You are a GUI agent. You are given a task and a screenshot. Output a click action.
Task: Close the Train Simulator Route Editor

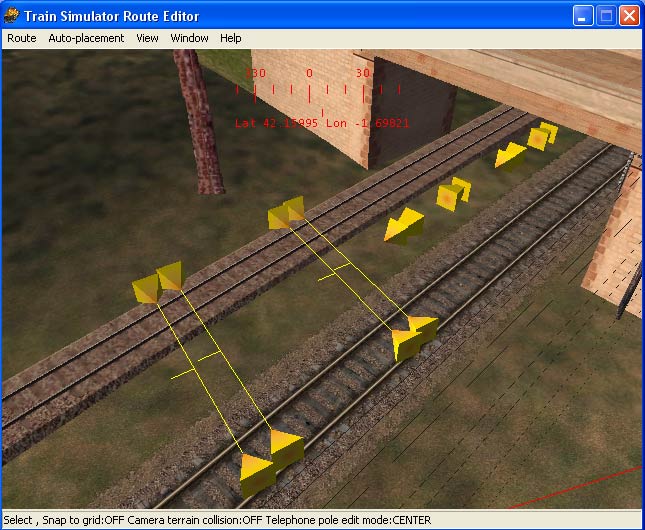click(x=629, y=16)
